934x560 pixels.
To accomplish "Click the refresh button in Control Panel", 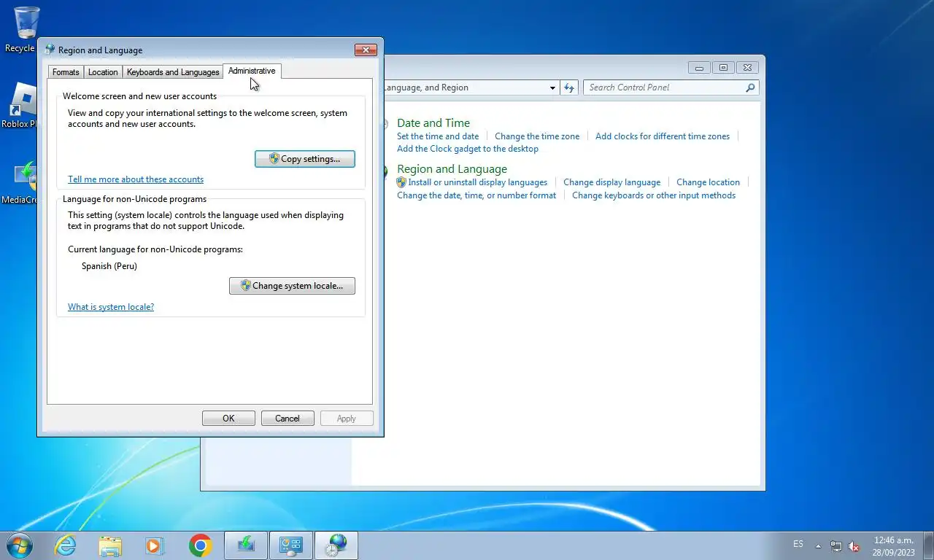I will tap(569, 87).
